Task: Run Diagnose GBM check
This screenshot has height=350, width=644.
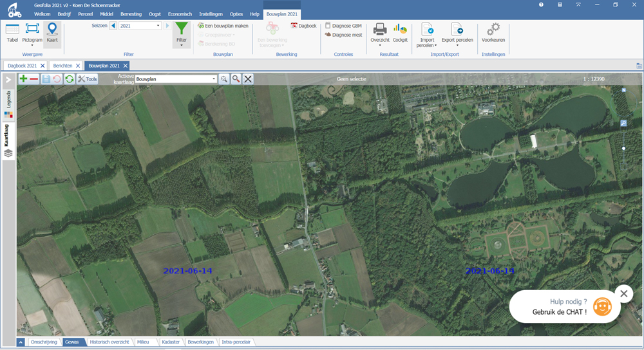Action: [x=343, y=26]
